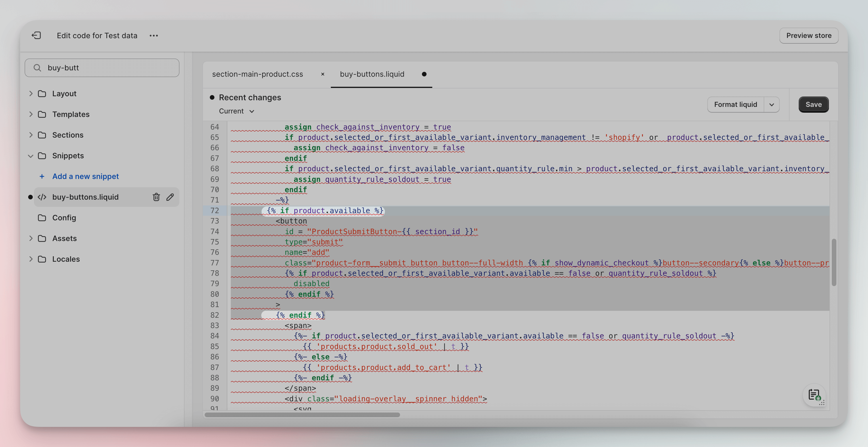Expand the Sections folder

(30, 135)
